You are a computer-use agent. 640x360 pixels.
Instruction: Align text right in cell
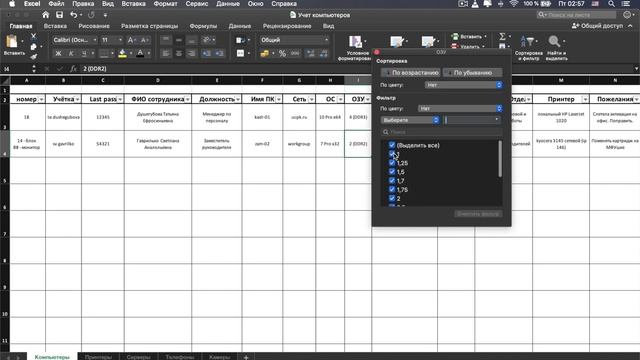point(191,53)
